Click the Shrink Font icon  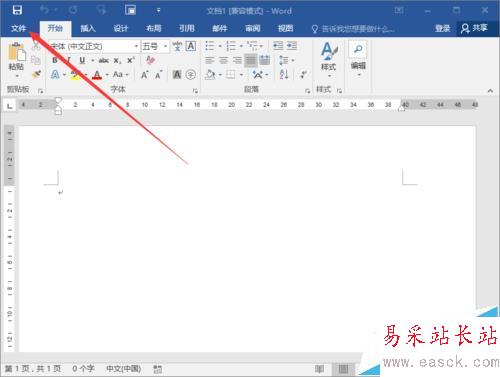(x=159, y=75)
